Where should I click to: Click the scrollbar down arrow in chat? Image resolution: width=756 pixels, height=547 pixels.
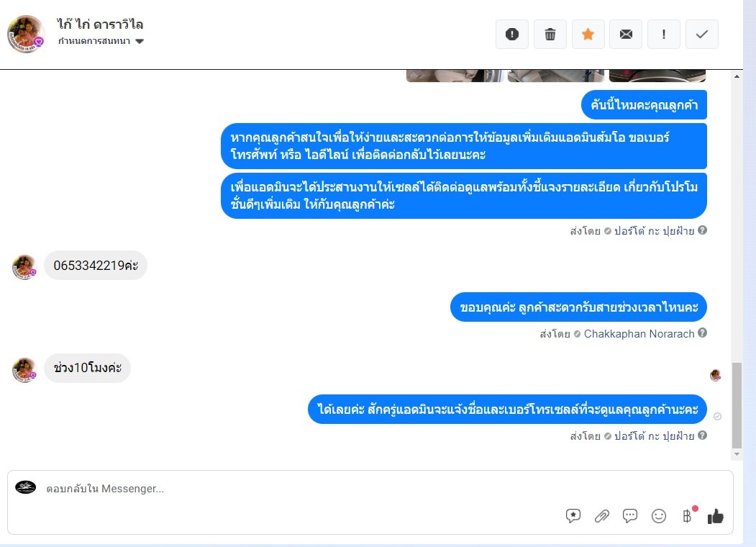pyautogui.click(x=737, y=454)
